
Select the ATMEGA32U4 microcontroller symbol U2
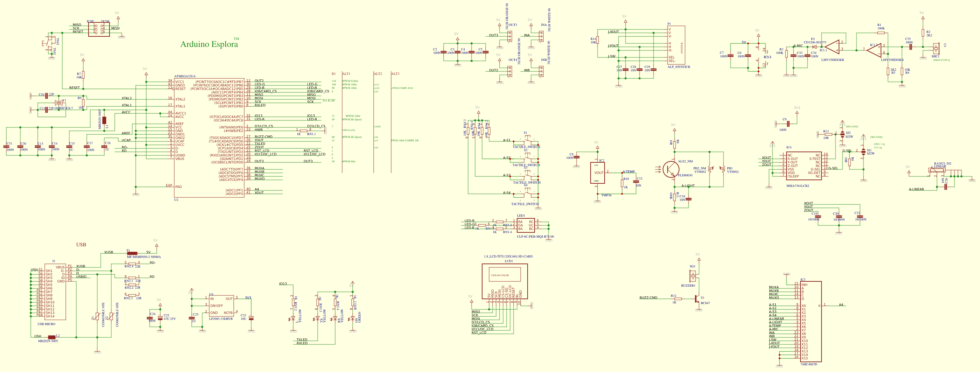pyautogui.click(x=209, y=137)
